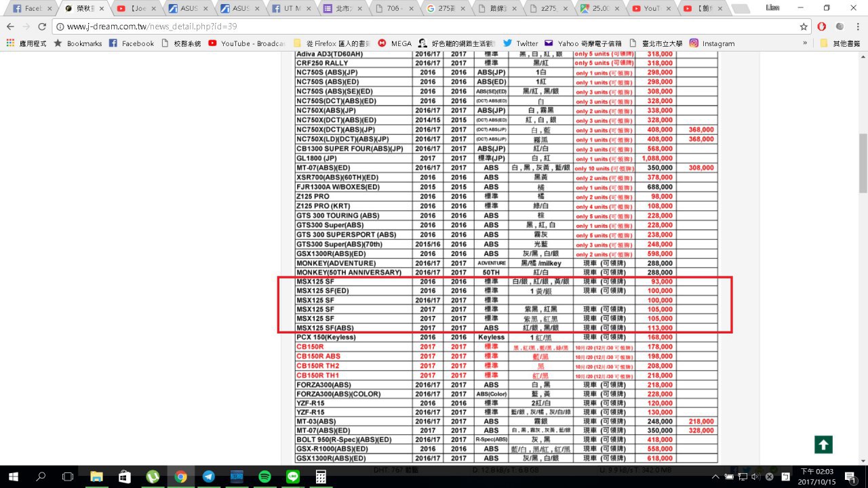Open the Chrome menu (three dots)

pyautogui.click(x=857, y=26)
